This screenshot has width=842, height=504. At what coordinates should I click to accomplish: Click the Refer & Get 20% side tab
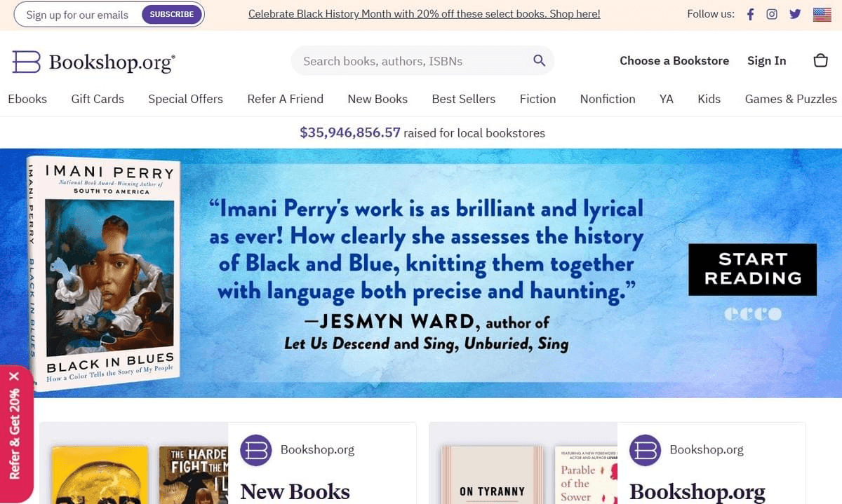click(15, 435)
